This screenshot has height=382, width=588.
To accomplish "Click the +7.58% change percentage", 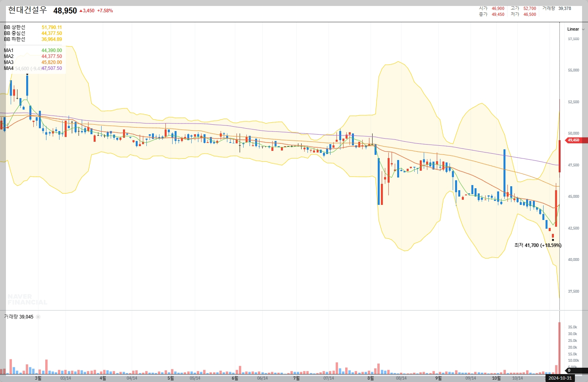I will tap(105, 11).
